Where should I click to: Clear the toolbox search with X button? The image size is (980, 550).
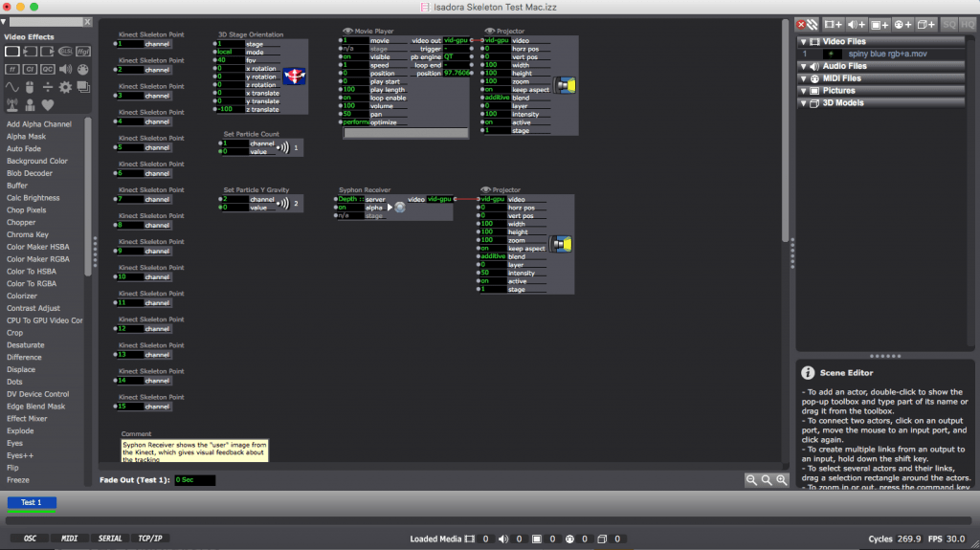pyautogui.click(x=87, y=21)
